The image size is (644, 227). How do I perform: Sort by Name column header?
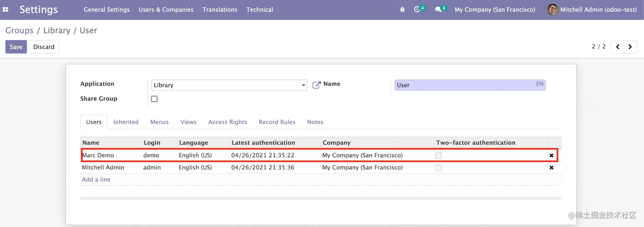111,143
